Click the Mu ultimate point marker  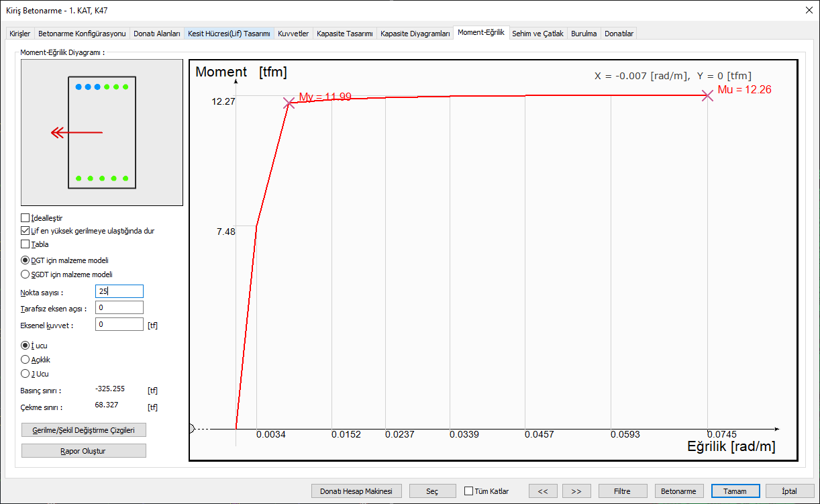tap(707, 95)
